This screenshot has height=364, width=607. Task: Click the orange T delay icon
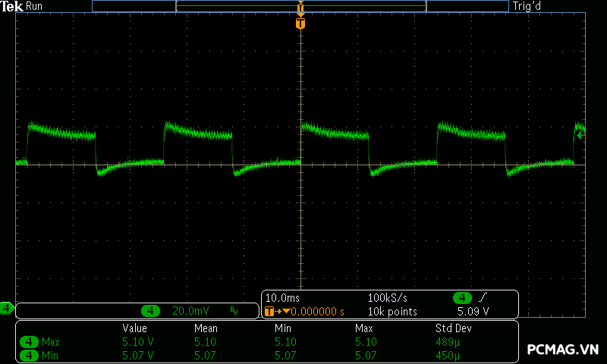pos(269,311)
